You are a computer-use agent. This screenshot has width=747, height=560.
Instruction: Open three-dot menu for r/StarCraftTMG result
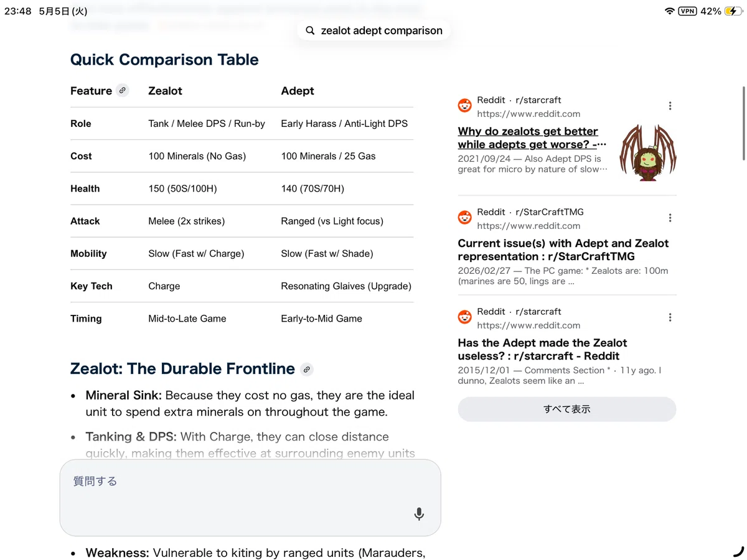670,218
